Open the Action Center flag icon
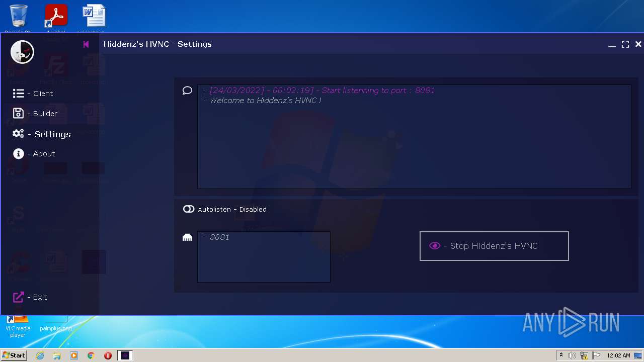Image resolution: width=644 pixels, height=362 pixels. coord(596,355)
